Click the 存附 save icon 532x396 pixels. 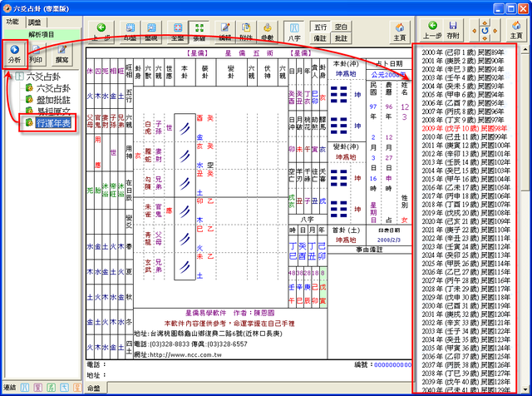pyautogui.click(x=453, y=30)
